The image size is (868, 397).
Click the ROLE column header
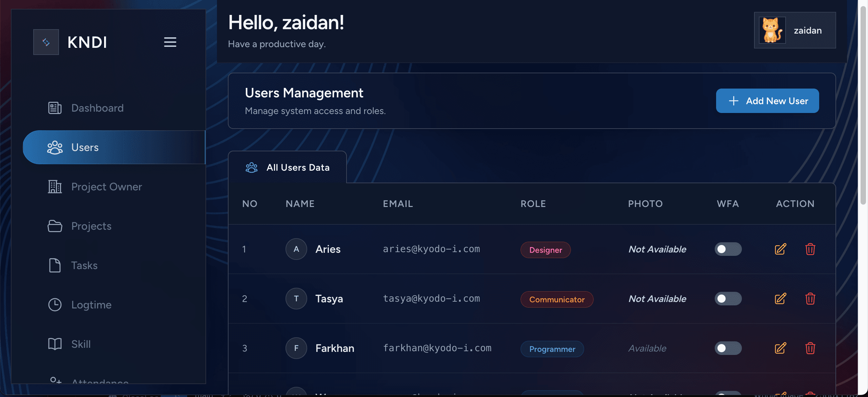click(533, 204)
